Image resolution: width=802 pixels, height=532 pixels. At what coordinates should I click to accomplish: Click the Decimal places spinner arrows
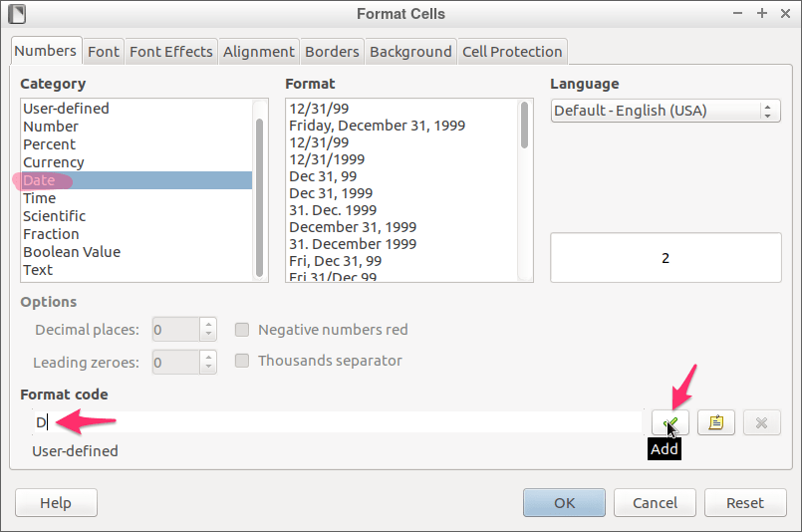click(x=208, y=330)
